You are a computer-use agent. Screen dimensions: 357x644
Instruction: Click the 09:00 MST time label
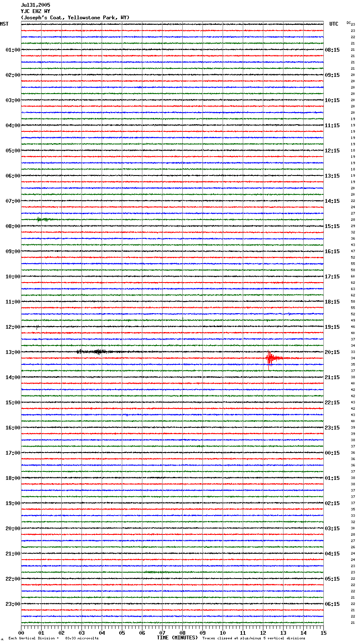pyautogui.click(x=13, y=251)
